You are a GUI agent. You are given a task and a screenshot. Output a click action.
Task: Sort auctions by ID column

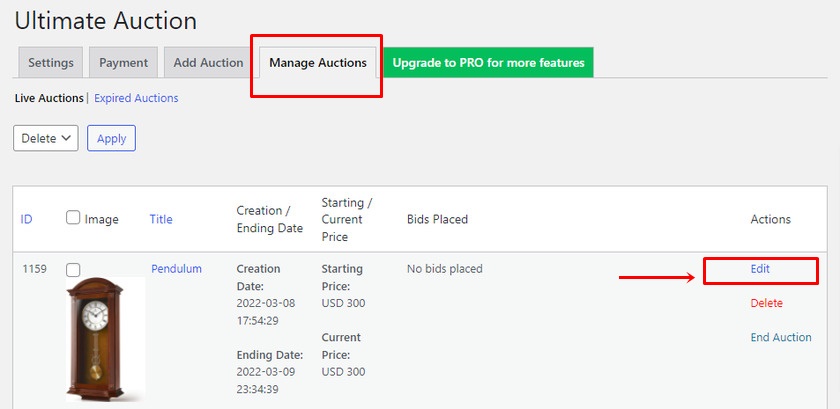pos(26,219)
